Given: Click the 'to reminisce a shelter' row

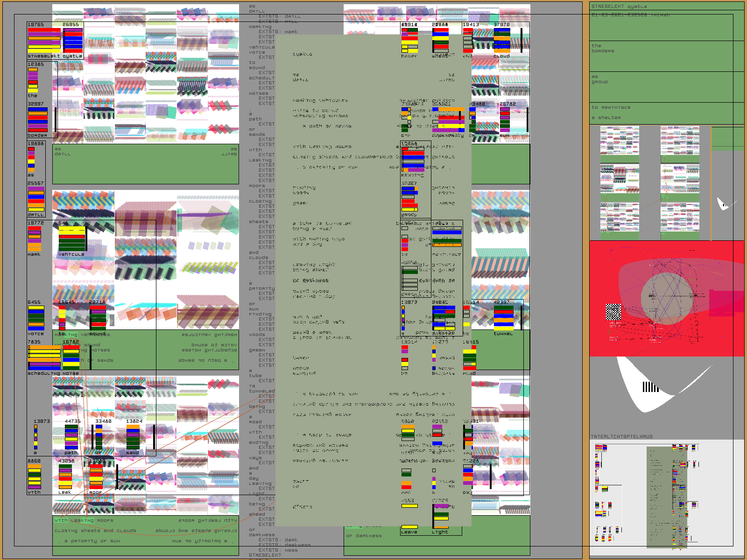Looking at the screenshot, I should [x=666, y=113].
